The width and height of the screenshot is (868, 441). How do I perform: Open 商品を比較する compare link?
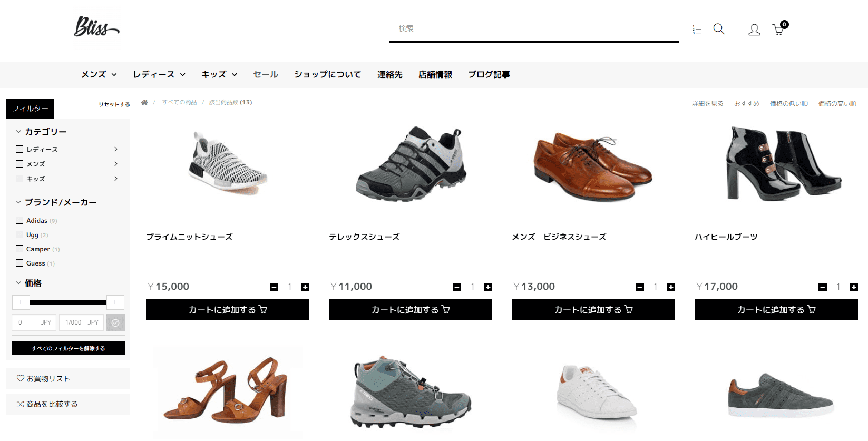[47, 404]
